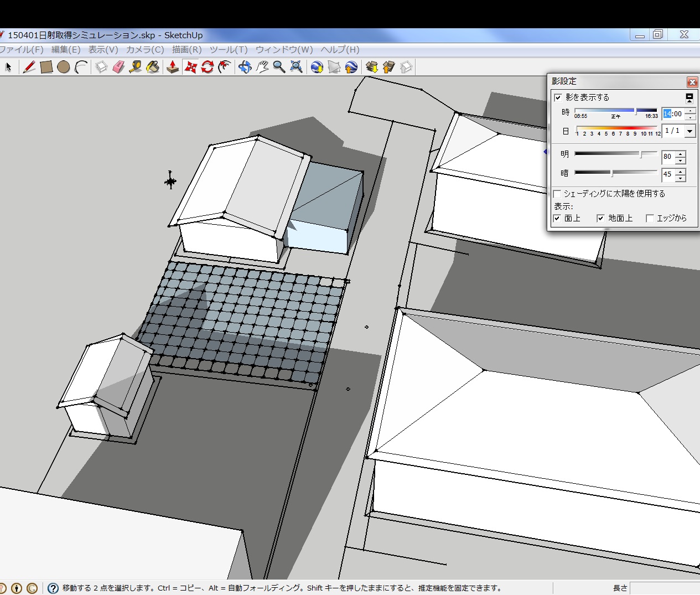Viewport: 700px width, 595px height.
Task: Click the Preview in Google Earth icon
Action: coord(351,67)
